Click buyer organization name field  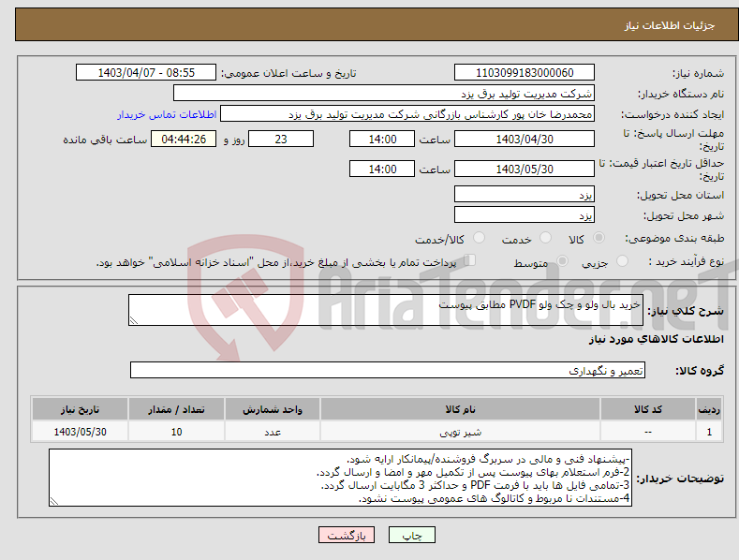tap(384, 93)
